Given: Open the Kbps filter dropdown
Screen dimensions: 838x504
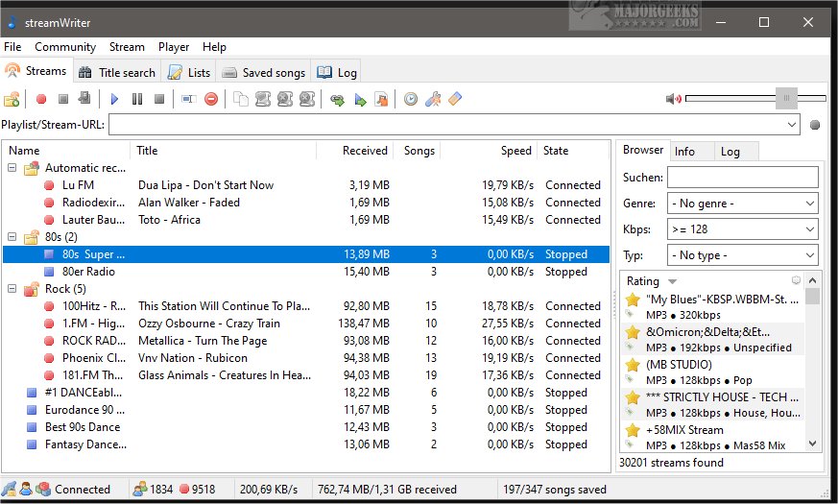Looking at the screenshot, I should click(x=742, y=229).
